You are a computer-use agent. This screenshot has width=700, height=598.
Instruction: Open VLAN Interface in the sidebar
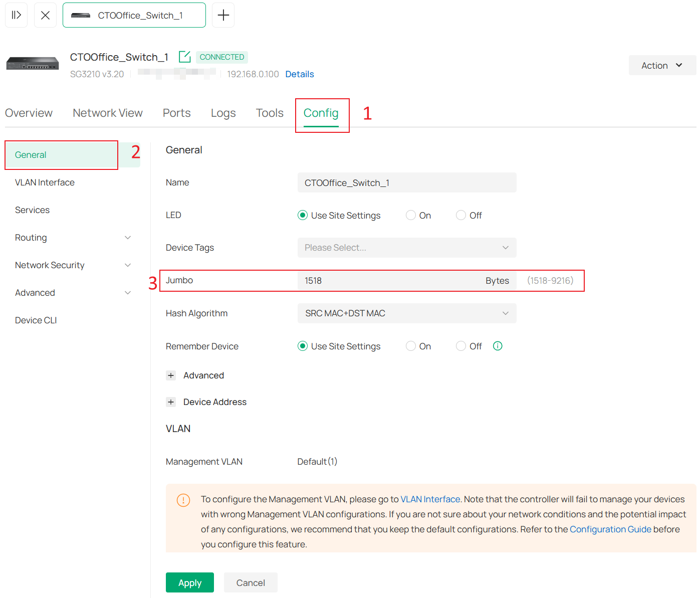[x=45, y=182]
